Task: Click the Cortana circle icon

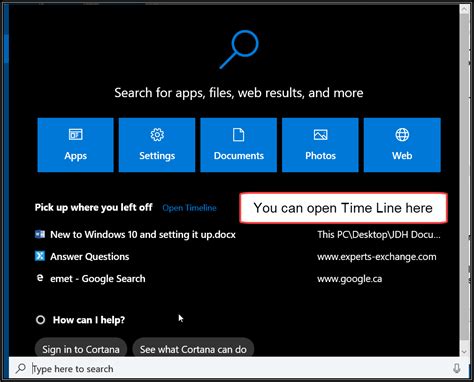Action: tap(40, 320)
